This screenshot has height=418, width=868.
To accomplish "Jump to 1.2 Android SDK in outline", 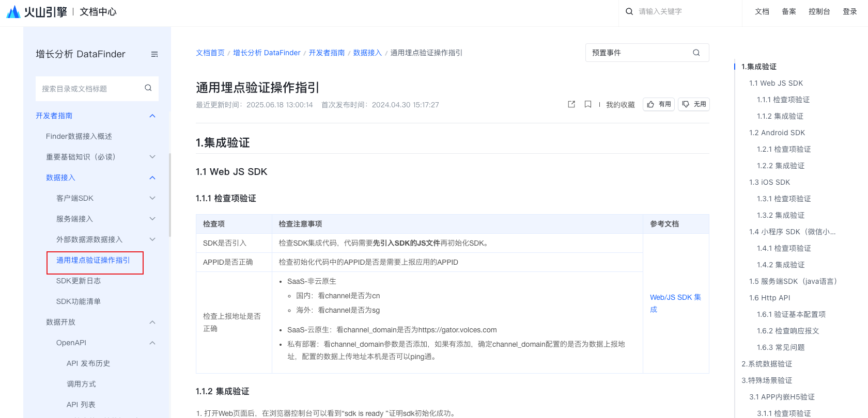I will [x=777, y=133].
